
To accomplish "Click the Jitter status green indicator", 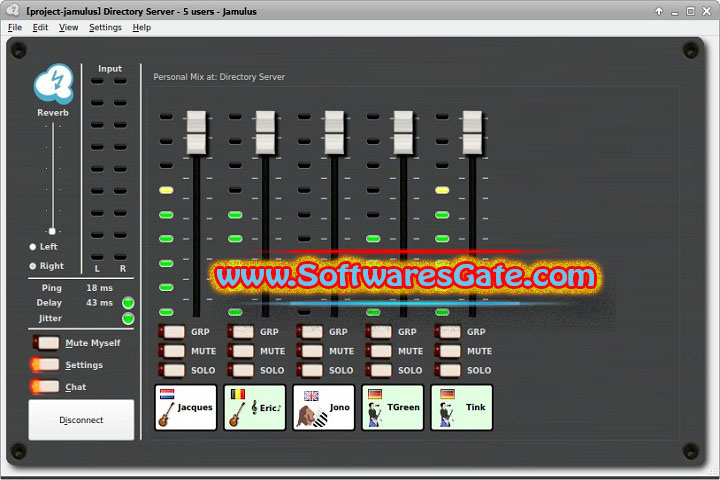I will 128,318.
